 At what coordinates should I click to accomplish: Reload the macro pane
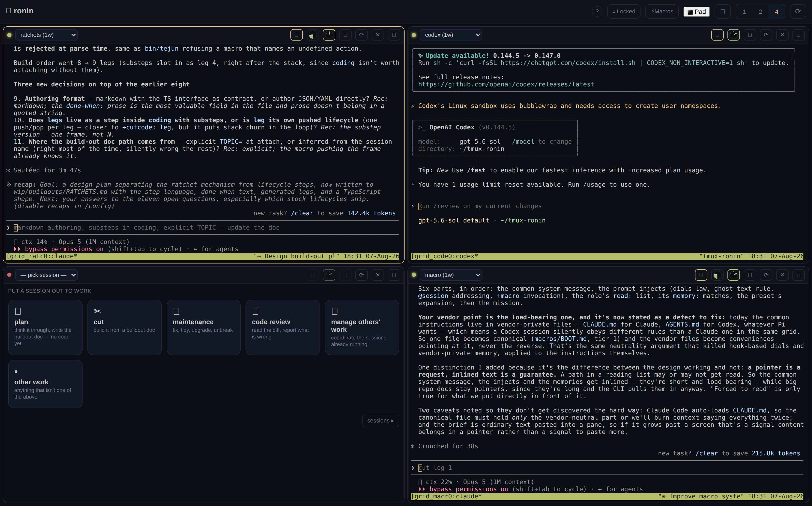(x=766, y=275)
